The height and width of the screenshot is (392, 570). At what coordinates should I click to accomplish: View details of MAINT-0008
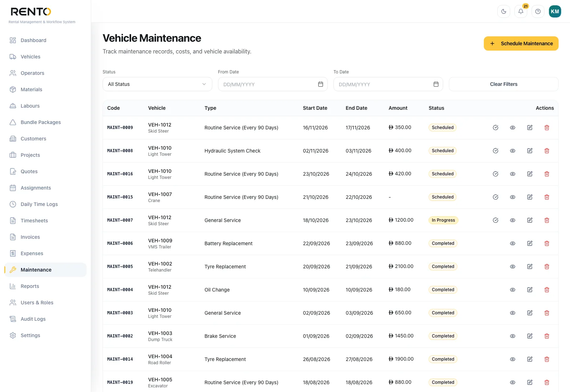(x=513, y=151)
